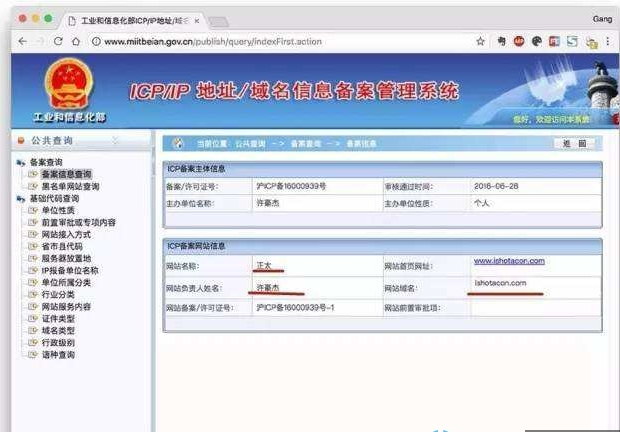Open the www.ishotacon.com link

tap(509, 261)
